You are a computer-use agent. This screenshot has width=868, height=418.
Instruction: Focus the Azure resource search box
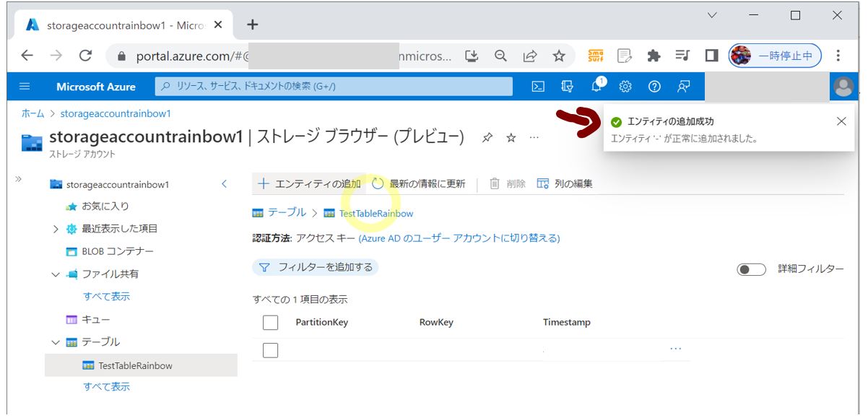334,87
